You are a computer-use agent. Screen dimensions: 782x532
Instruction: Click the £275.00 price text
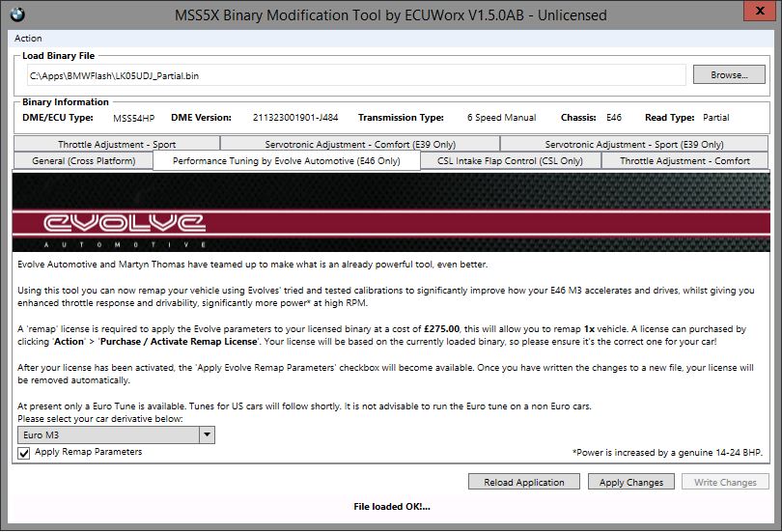(441, 329)
